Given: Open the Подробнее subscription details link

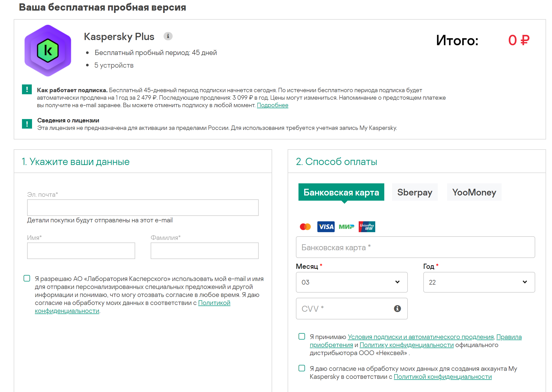Looking at the screenshot, I should pyautogui.click(x=272, y=105).
